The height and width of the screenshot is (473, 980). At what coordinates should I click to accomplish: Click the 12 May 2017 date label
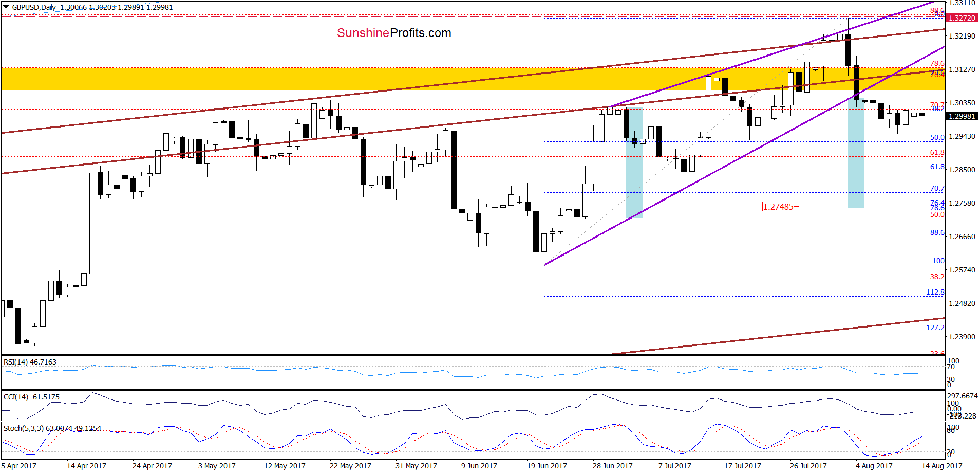click(x=285, y=466)
